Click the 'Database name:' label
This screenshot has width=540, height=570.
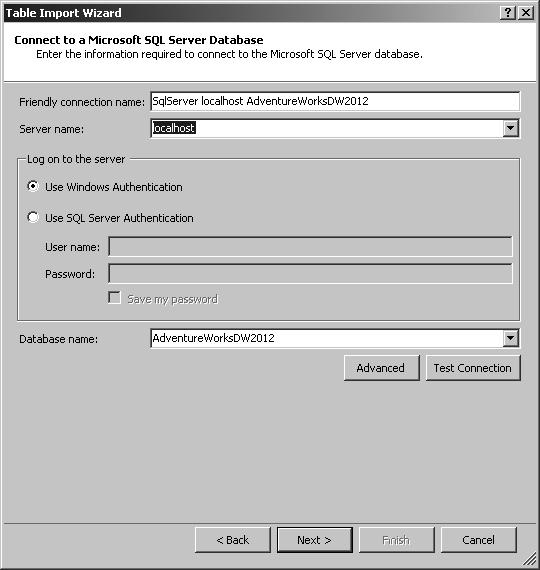tap(59, 339)
